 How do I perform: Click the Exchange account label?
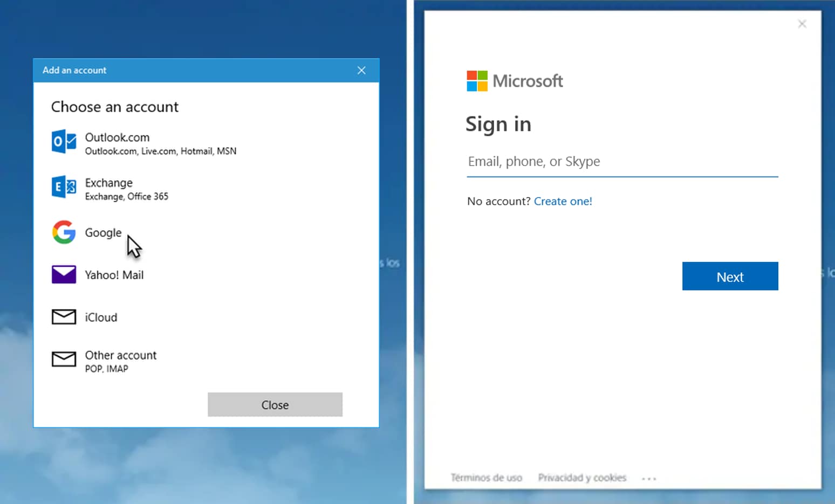[108, 183]
